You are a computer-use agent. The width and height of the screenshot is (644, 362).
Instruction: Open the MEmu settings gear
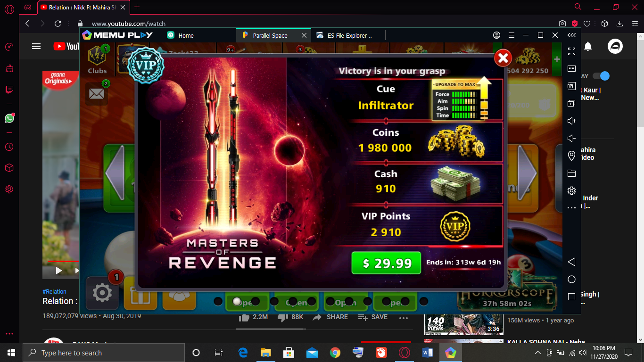coord(571,190)
